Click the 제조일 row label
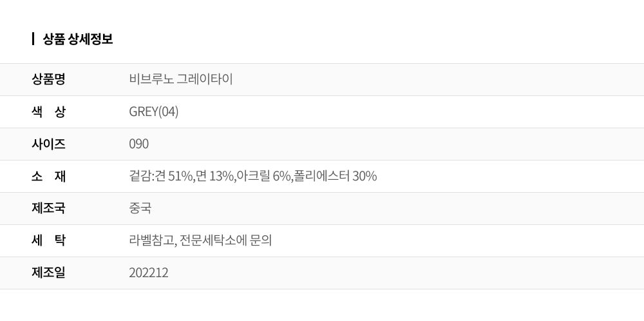This screenshot has width=644, height=321. pos(48,273)
